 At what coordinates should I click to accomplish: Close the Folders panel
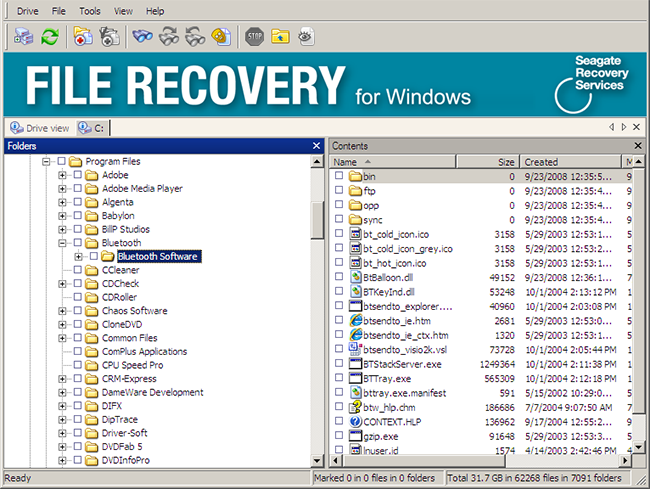[x=316, y=145]
